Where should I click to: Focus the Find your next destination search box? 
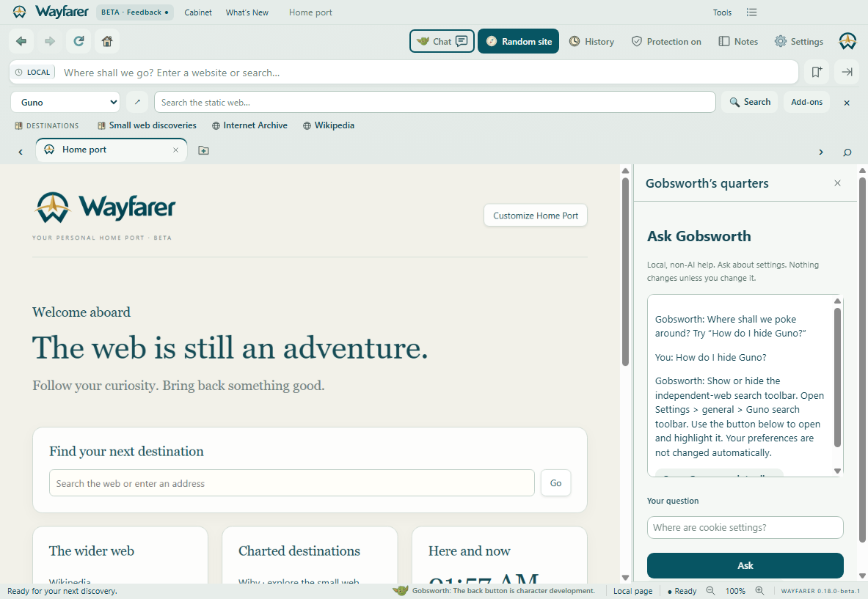(292, 483)
